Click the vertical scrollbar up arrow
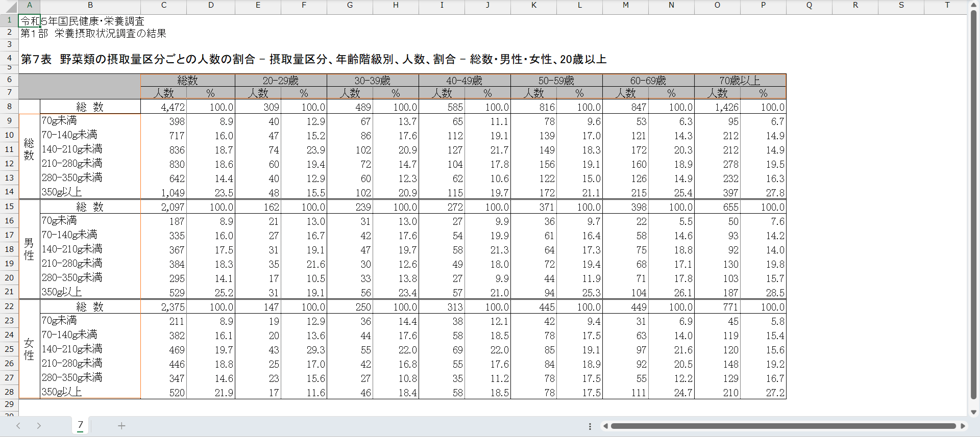Viewport: 980px width, 437px height. click(973, 5)
